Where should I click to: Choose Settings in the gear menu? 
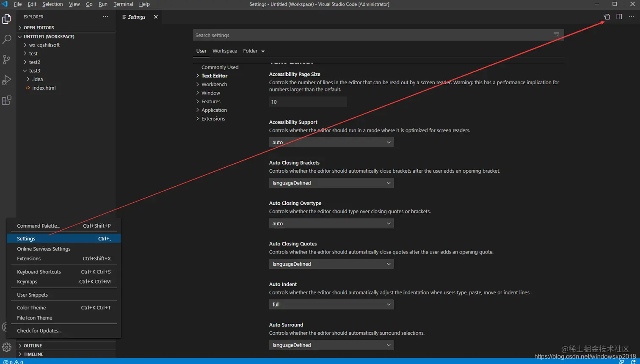tap(64, 239)
